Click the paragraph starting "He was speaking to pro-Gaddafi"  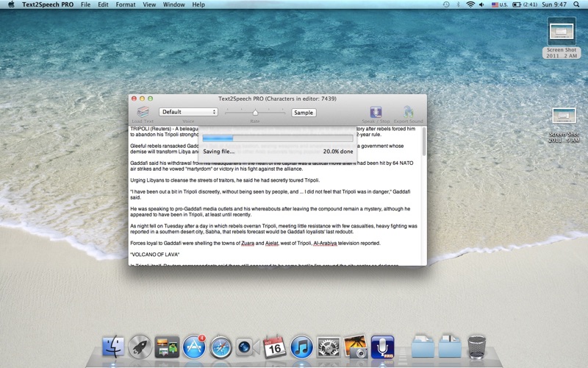pyautogui.click(x=270, y=211)
